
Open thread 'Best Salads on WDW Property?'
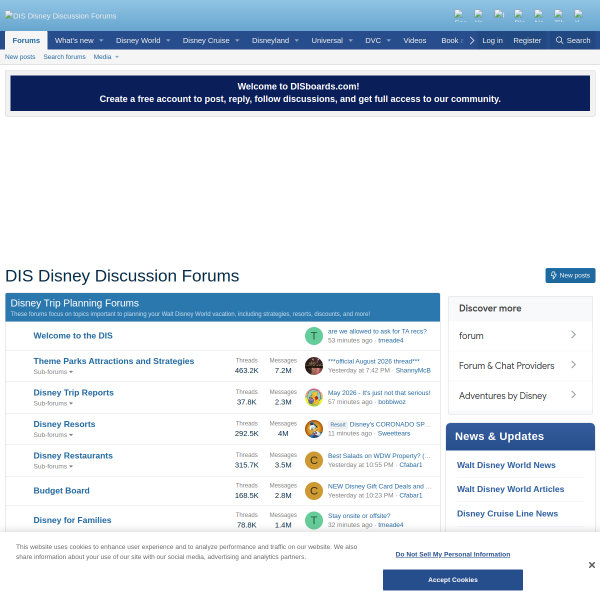[379, 456]
